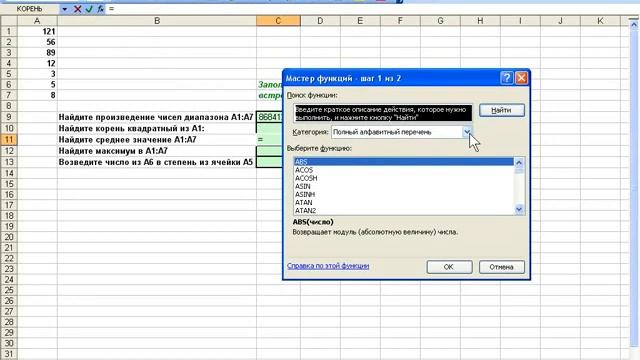Viewport: 640px width, 360px height.
Task: Click cell C11 containing the equals sign
Action: (269, 140)
